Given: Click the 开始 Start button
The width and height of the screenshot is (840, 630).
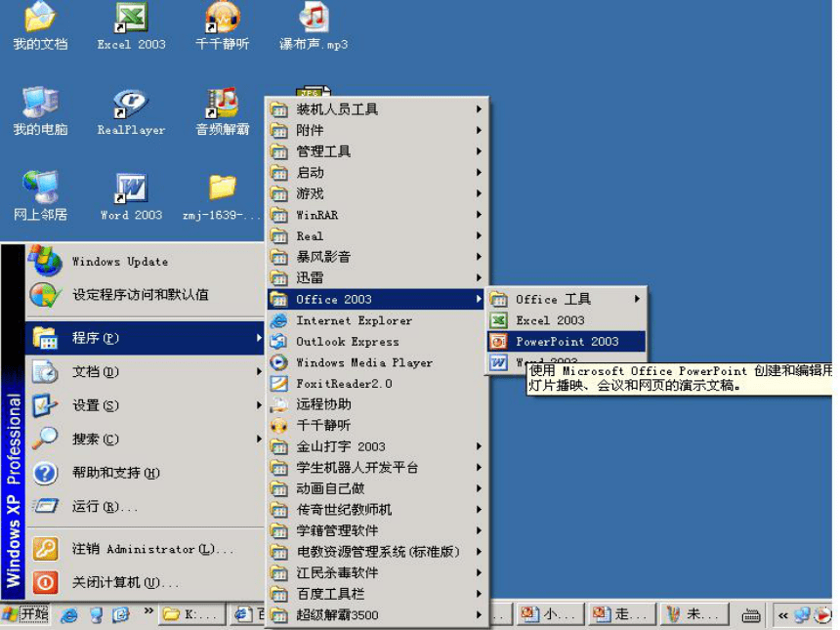Looking at the screenshot, I should pyautogui.click(x=25, y=614).
